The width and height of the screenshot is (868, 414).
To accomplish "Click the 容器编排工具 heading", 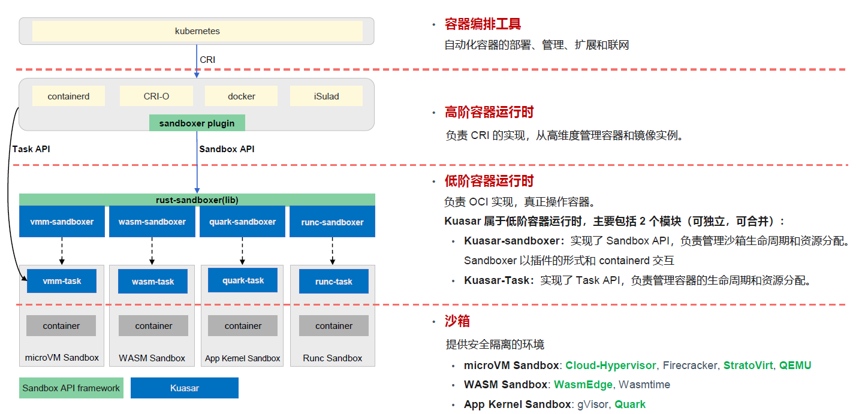I will point(483,24).
